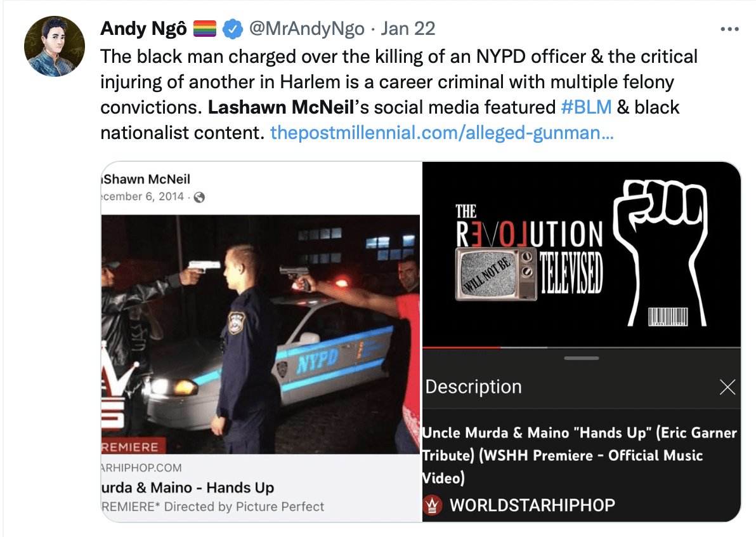Click the Murda & Maino Hands Up title
This screenshot has height=537, width=756.
click(188, 487)
